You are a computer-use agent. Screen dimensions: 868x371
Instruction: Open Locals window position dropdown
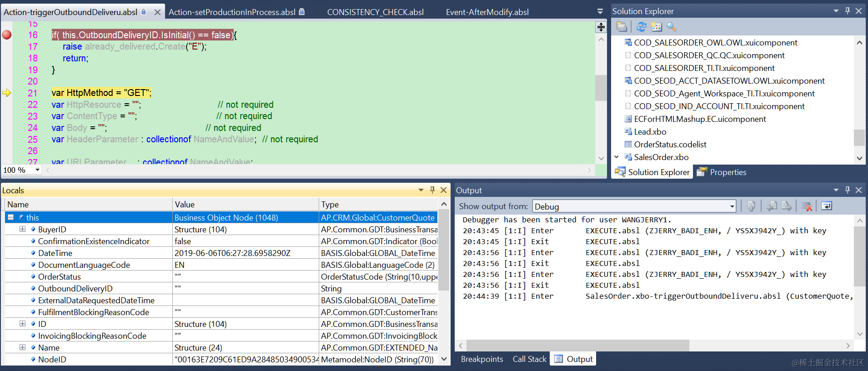tap(421, 190)
